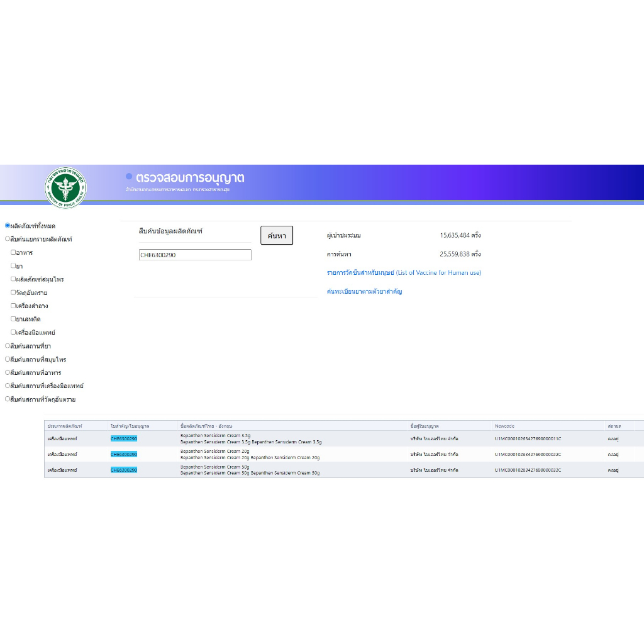Click CHE6300290 in the Cream 20g row
Image resolution: width=644 pixels, height=644 pixels.
coord(124,454)
